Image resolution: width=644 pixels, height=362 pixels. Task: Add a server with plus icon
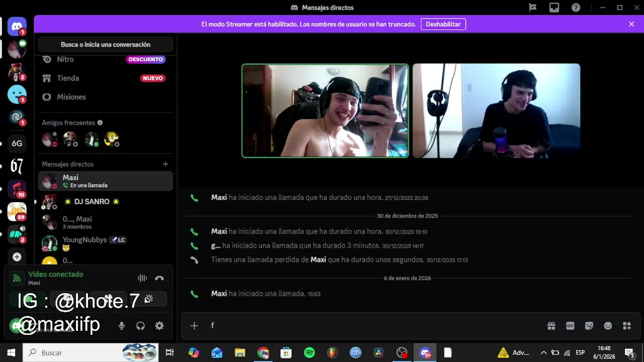click(17, 257)
